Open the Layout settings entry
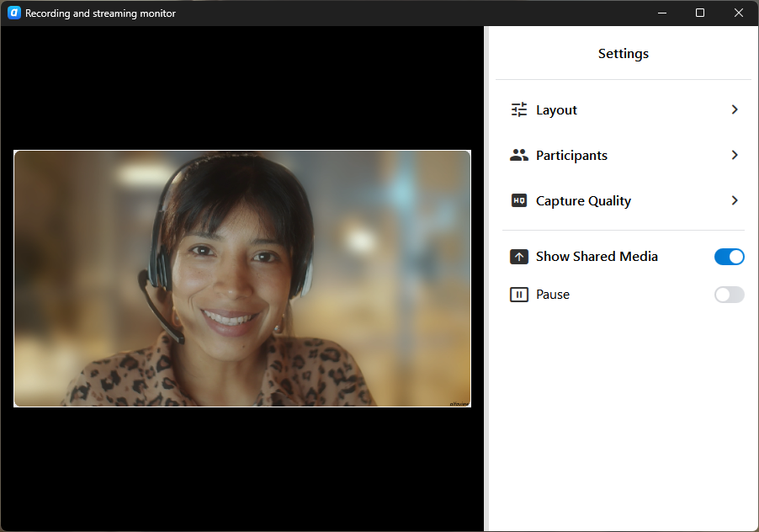The width and height of the screenshot is (759, 532). (x=556, y=110)
